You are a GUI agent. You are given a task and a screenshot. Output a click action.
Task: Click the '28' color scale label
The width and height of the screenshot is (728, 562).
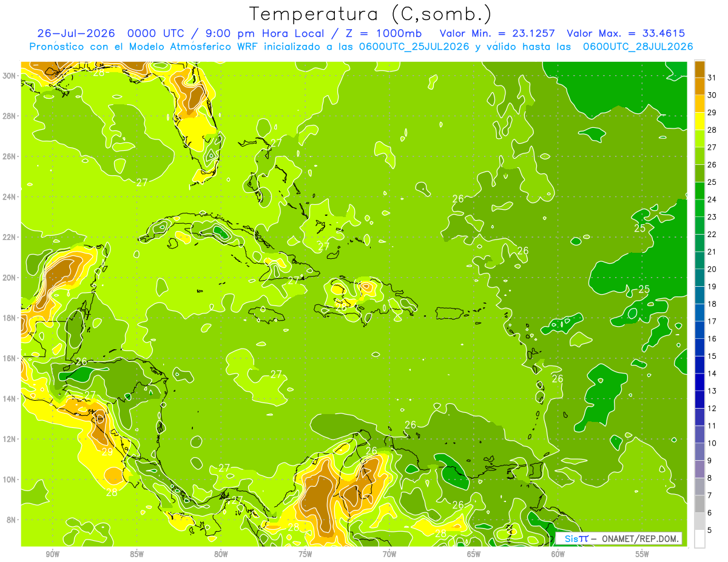pyautogui.click(x=712, y=130)
